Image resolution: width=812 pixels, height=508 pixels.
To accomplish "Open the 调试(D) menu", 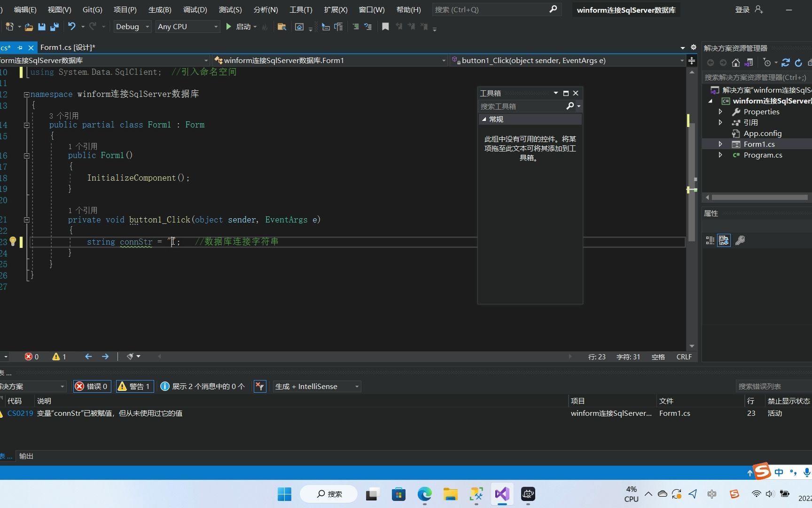I will click(x=195, y=9).
